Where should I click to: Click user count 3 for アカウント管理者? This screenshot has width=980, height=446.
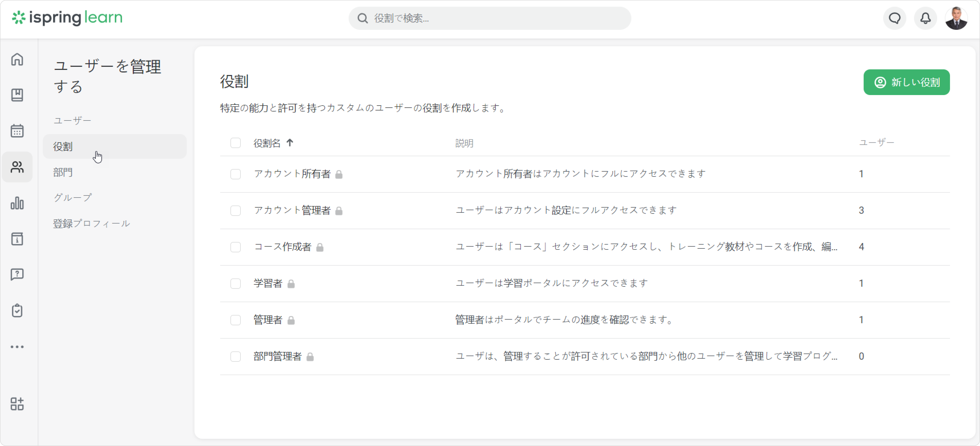click(861, 210)
